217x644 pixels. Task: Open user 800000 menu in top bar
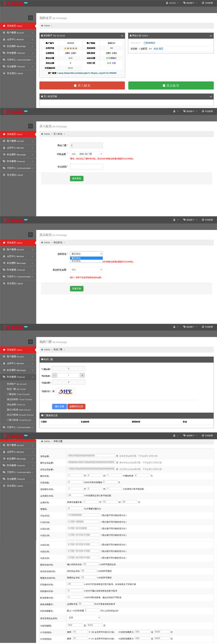172,3
